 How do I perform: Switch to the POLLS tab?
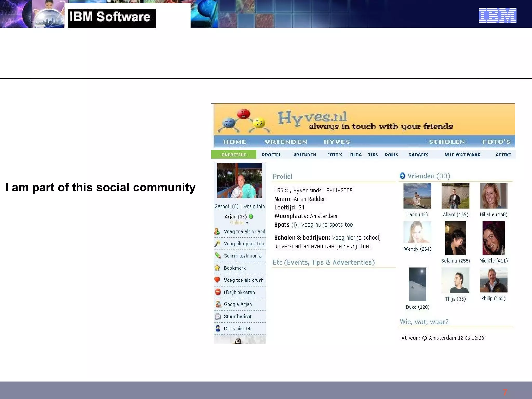pos(391,155)
